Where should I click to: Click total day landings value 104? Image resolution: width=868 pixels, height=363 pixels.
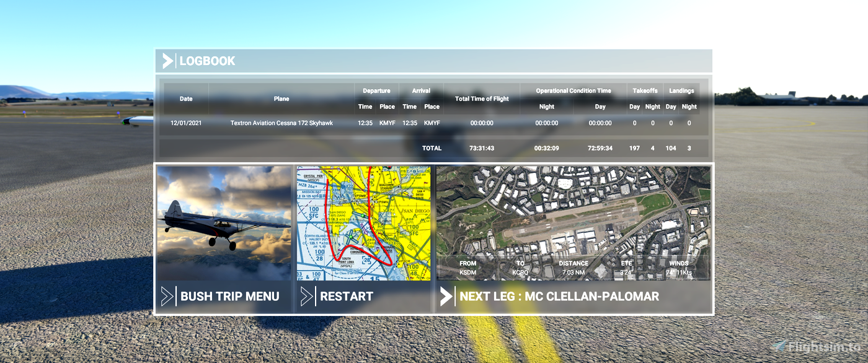670,148
